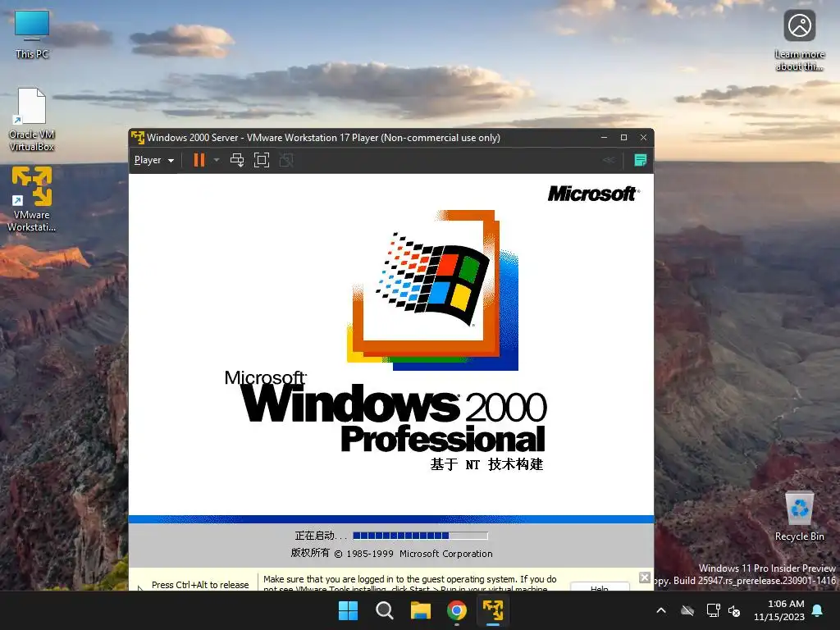This screenshot has width=840, height=630.
Task: Open Google Chrome from the taskbar
Action: 457,610
